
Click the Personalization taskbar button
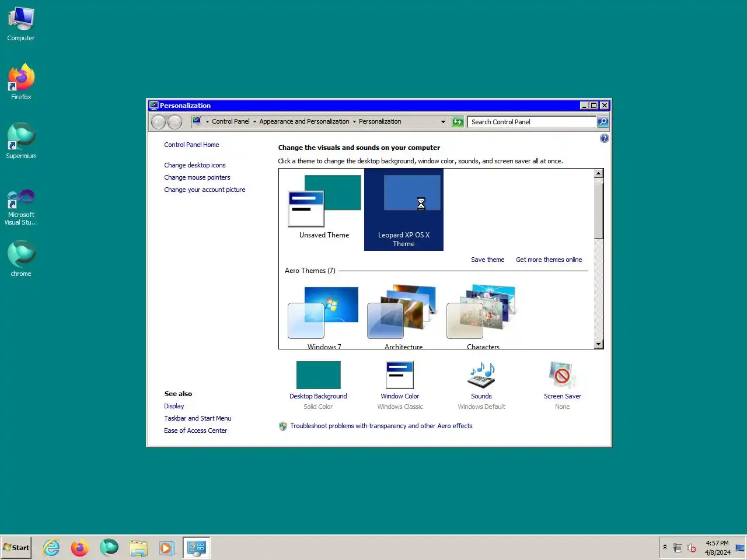tap(197, 548)
